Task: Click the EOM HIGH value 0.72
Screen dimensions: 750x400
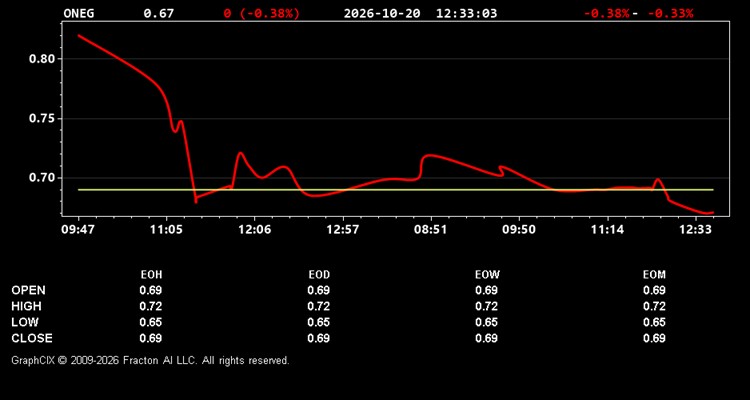Action: point(654,306)
